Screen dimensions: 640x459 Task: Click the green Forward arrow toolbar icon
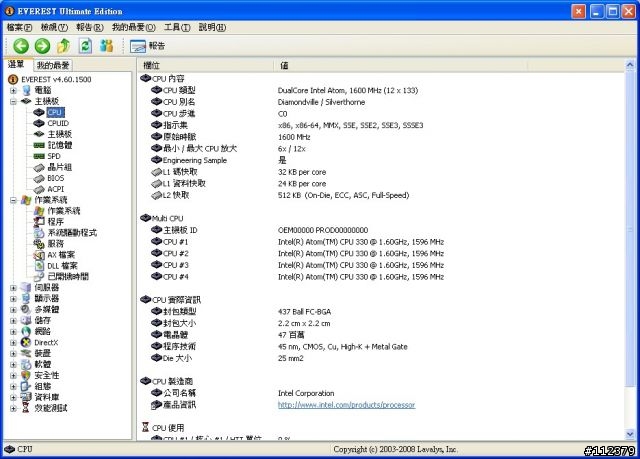click(42, 46)
